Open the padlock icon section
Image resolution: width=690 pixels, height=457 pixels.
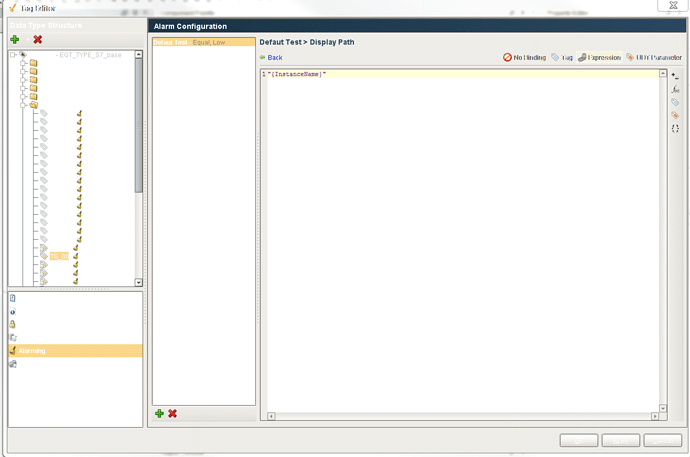click(x=13, y=324)
